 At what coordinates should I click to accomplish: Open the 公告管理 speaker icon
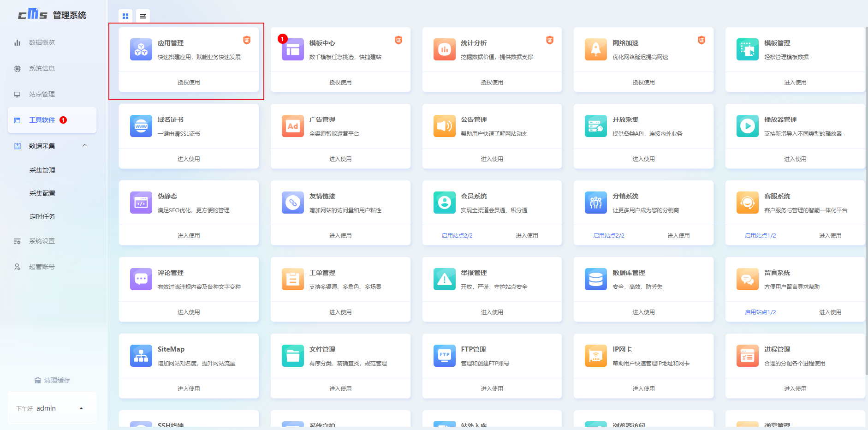pyautogui.click(x=445, y=126)
